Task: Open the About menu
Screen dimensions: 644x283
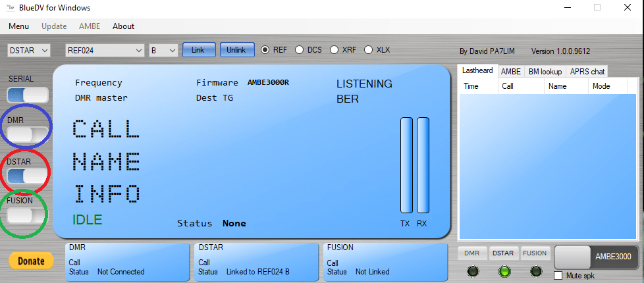Action: (x=123, y=26)
